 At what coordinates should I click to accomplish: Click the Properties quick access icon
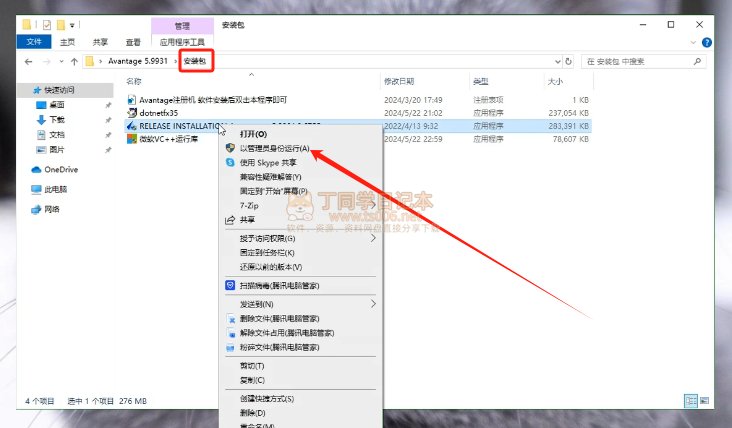tap(47, 25)
